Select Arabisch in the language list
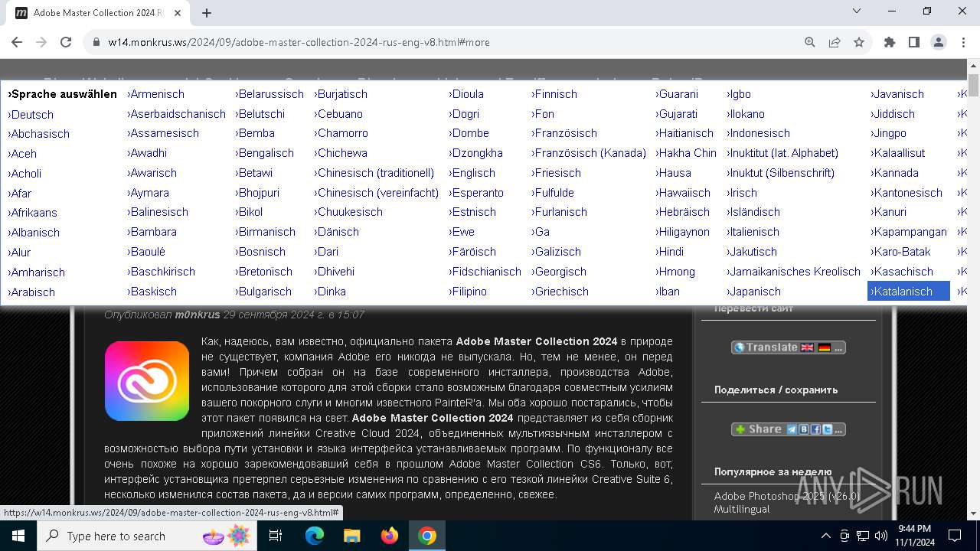Image resolution: width=980 pixels, height=551 pixels. click(31, 292)
